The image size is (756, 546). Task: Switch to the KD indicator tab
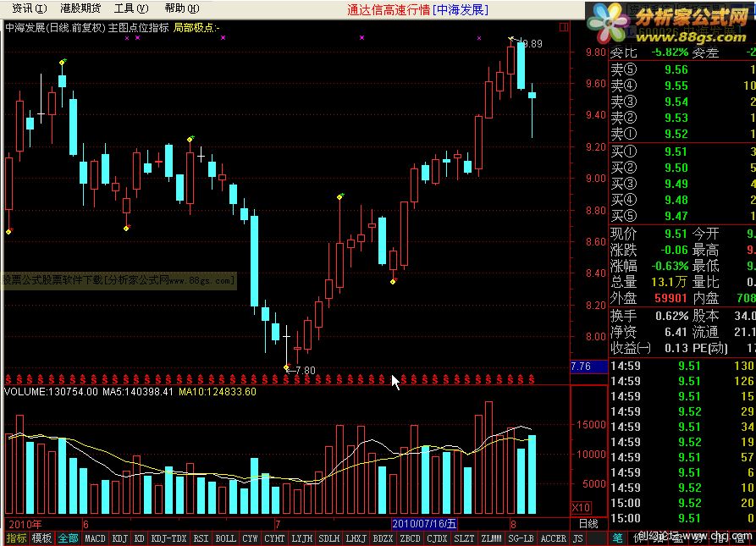pos(140,538)
